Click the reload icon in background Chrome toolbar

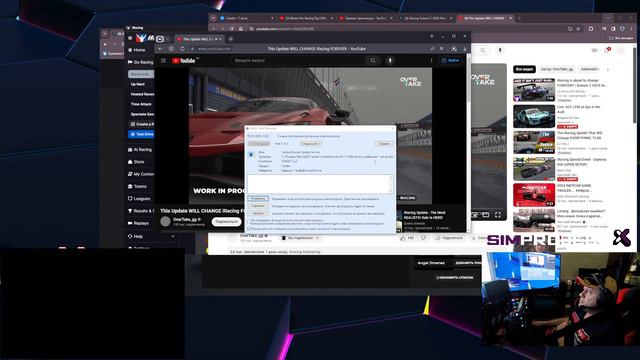click(231, 29)
